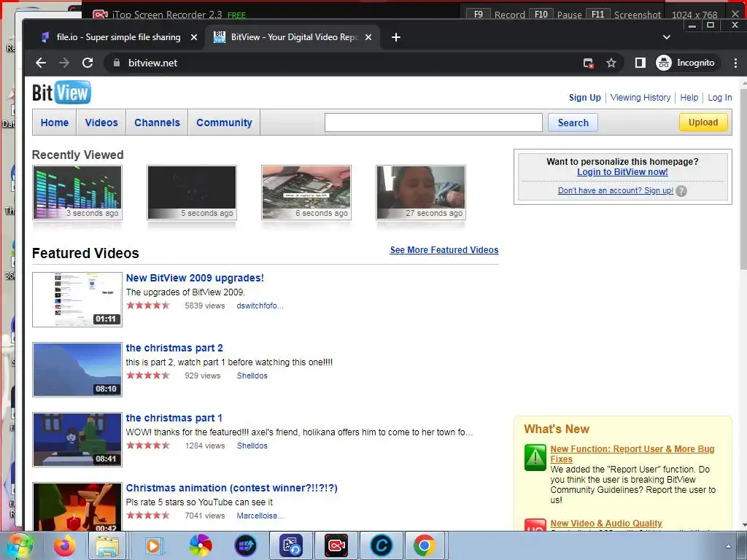Screen dimensions: 747x560
Task: Close the file.io tab
Action: [x=194, y=37]
